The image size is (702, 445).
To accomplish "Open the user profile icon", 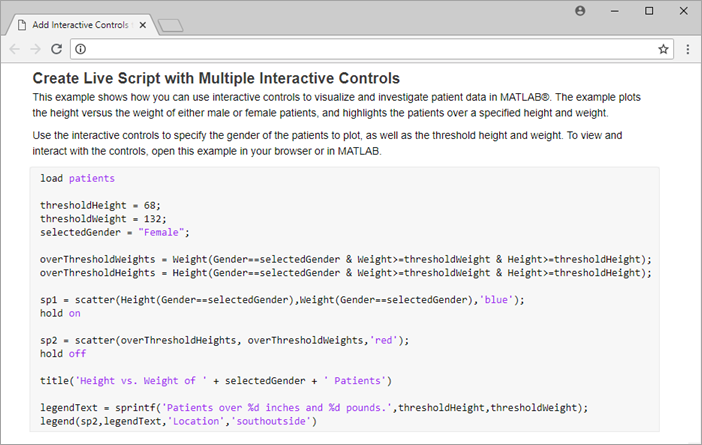I will 580,11.
